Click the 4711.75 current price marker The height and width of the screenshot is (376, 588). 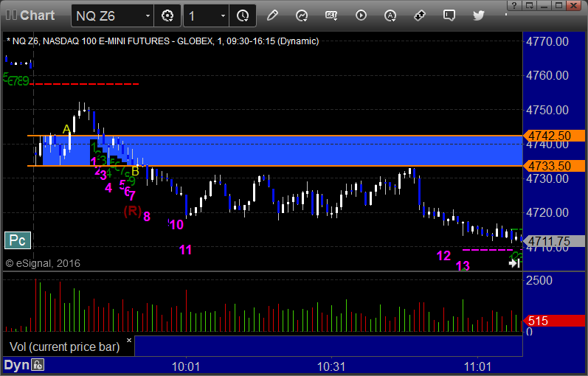coord(554,241)
